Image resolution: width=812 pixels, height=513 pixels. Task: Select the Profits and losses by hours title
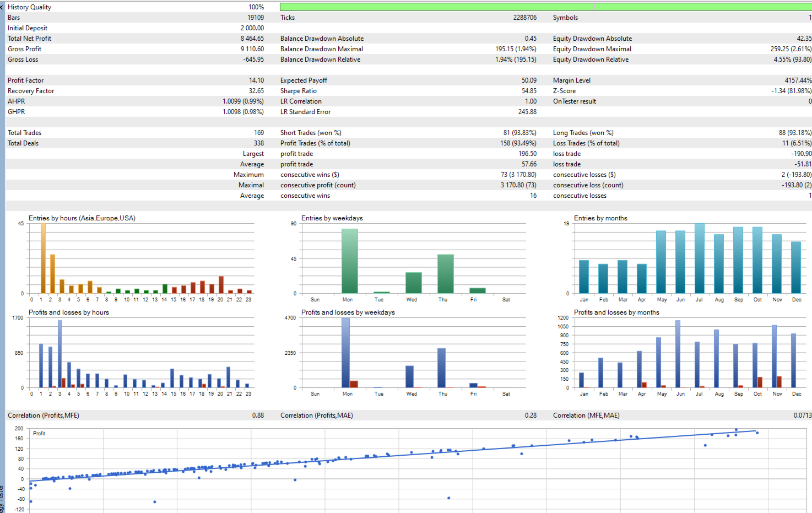pos(69,312)
